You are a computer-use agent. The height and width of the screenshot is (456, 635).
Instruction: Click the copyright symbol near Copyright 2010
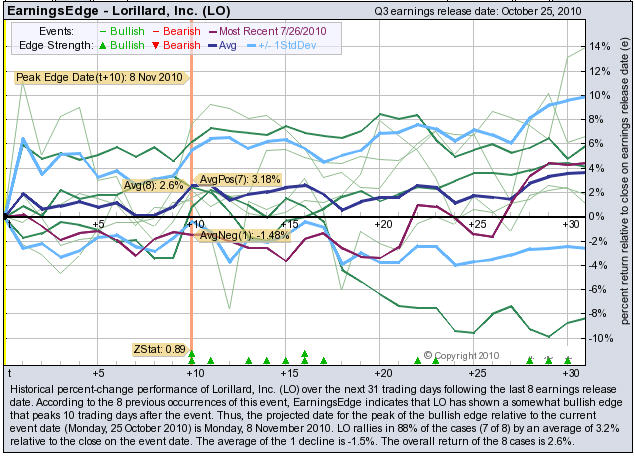pyautogui.click(x=428, y=355)
